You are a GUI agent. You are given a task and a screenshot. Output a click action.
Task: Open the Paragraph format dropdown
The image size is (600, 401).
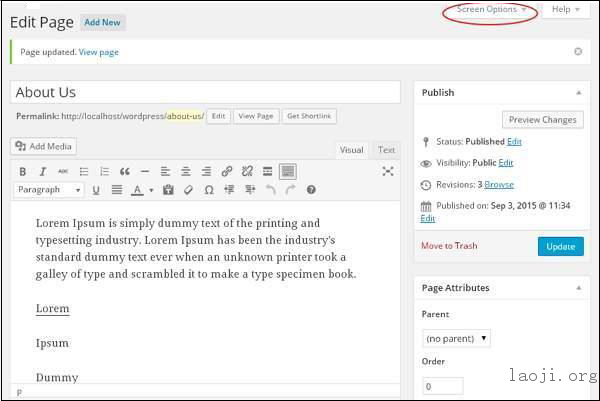48,189
